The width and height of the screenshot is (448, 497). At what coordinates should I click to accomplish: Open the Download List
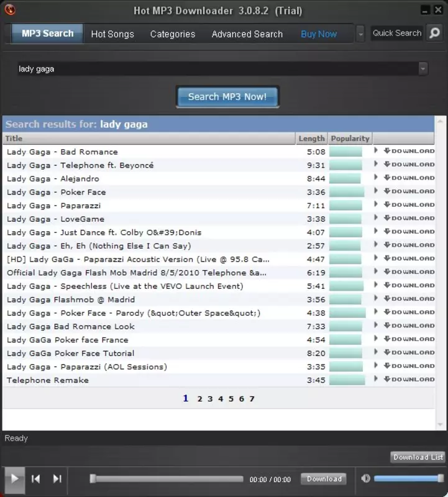tap(418, 457)
